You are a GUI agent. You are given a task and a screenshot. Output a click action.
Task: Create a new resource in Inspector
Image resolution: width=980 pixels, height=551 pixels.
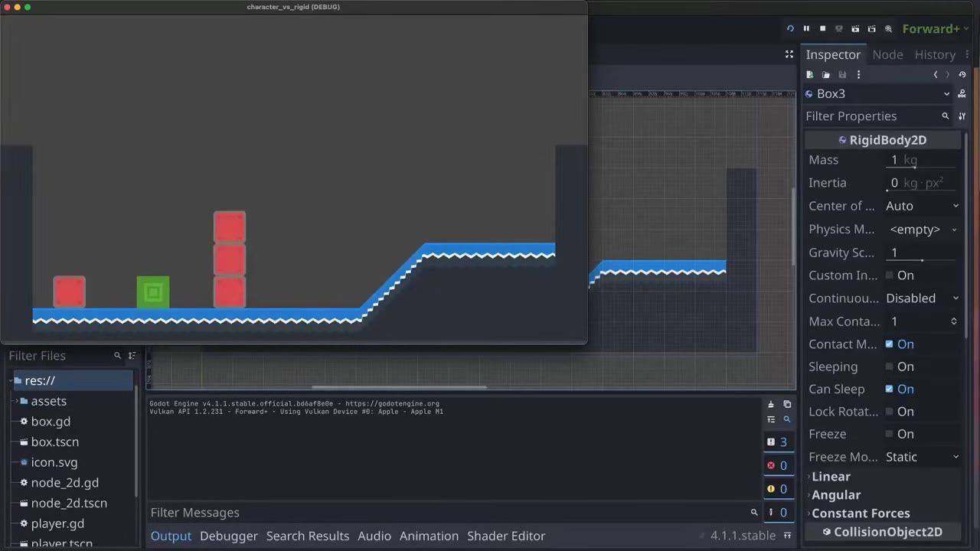coord(810,74)
